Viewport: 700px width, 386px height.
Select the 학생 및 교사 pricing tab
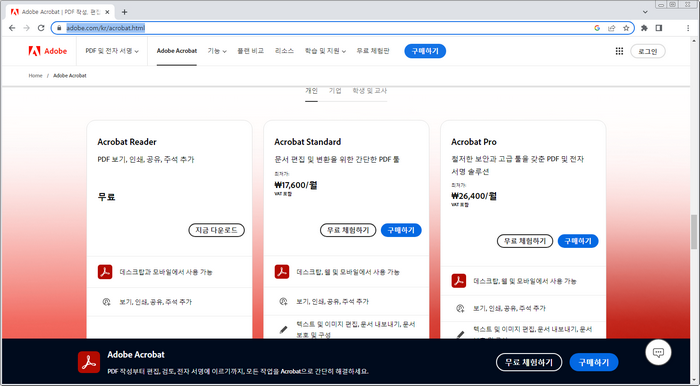pyautogui.click(x=370, y=91)
